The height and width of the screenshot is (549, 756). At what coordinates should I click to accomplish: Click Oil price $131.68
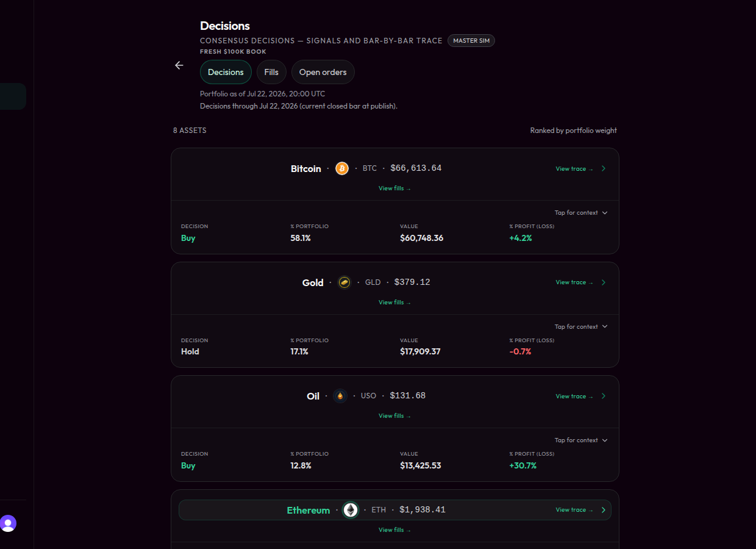click(x=408, y=396)
